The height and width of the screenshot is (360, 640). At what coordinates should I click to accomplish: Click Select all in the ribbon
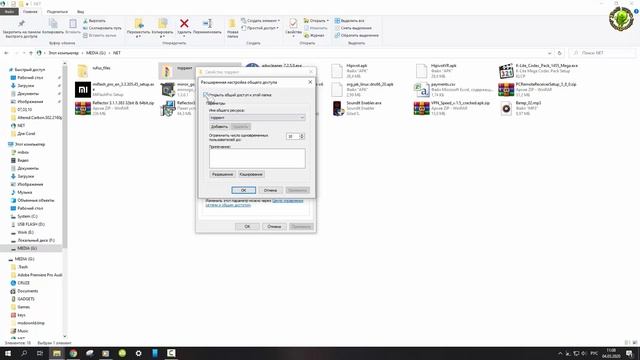[349, 20]
